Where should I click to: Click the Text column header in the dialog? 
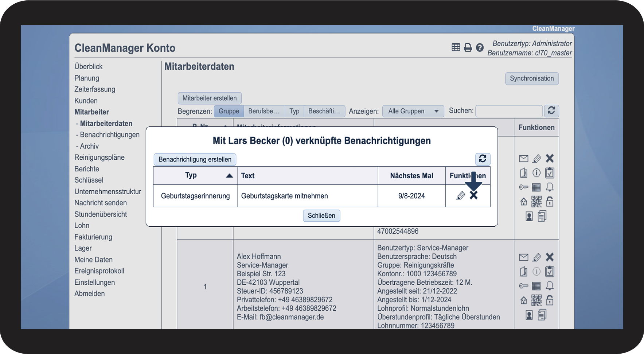point(308,176)
